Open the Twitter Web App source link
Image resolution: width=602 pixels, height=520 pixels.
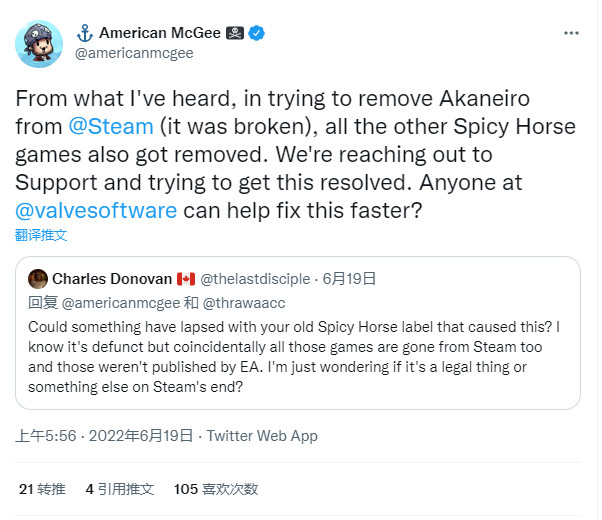pos(262,436)
